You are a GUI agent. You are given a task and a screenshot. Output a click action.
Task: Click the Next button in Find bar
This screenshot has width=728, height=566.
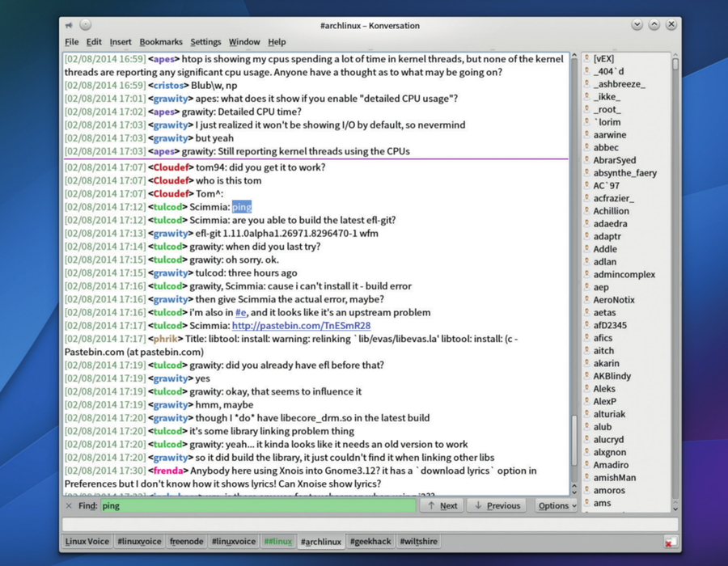click(442, 505)
